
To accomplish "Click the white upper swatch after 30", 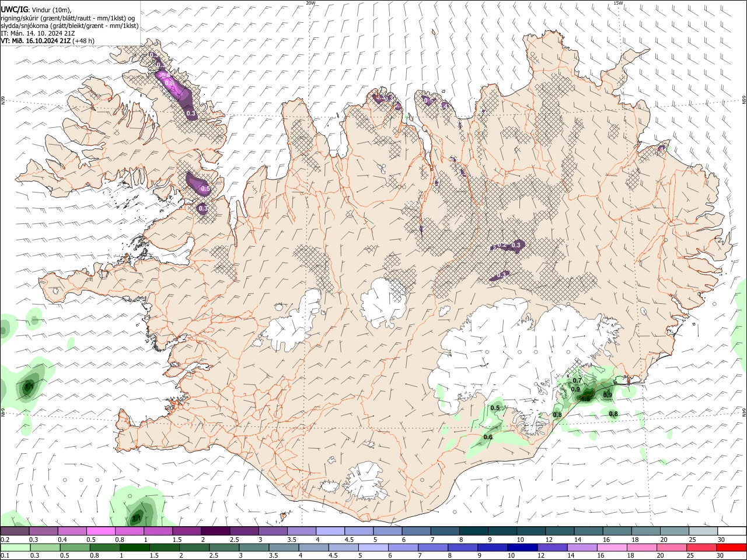I will click(732, 531).
